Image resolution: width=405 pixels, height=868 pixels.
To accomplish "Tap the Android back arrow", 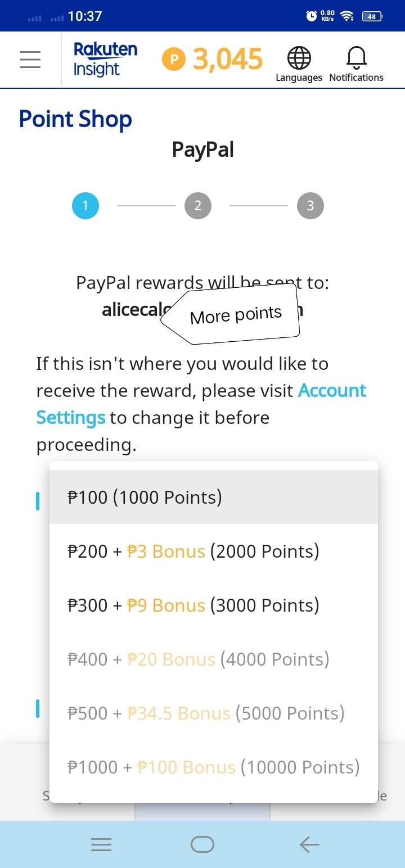I will point(309,844).
